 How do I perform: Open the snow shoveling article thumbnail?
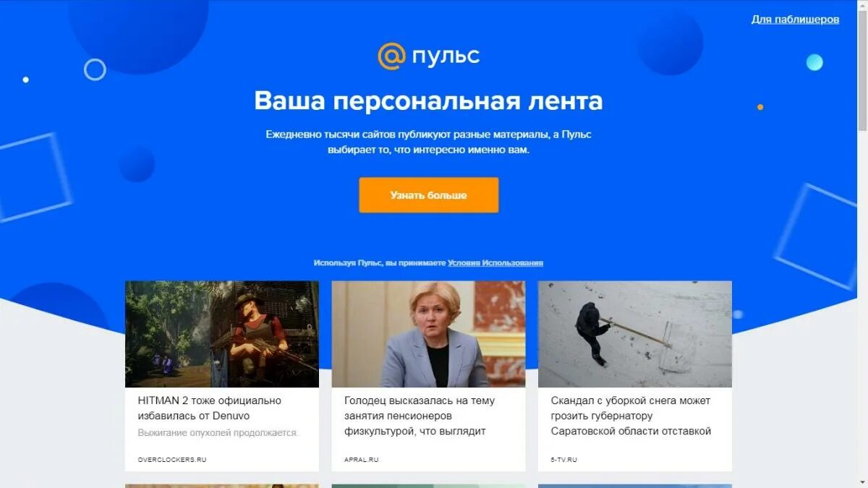click(635, 334)
